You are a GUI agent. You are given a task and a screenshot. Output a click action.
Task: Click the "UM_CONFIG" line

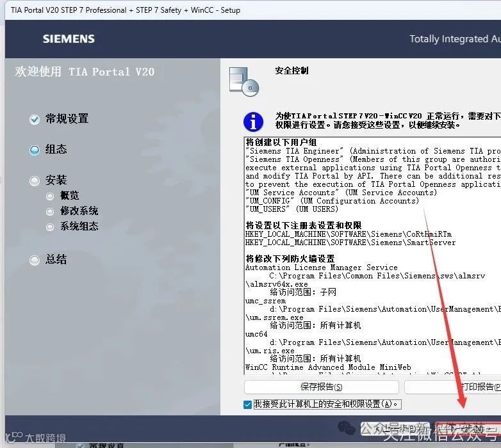click(332, 201)
